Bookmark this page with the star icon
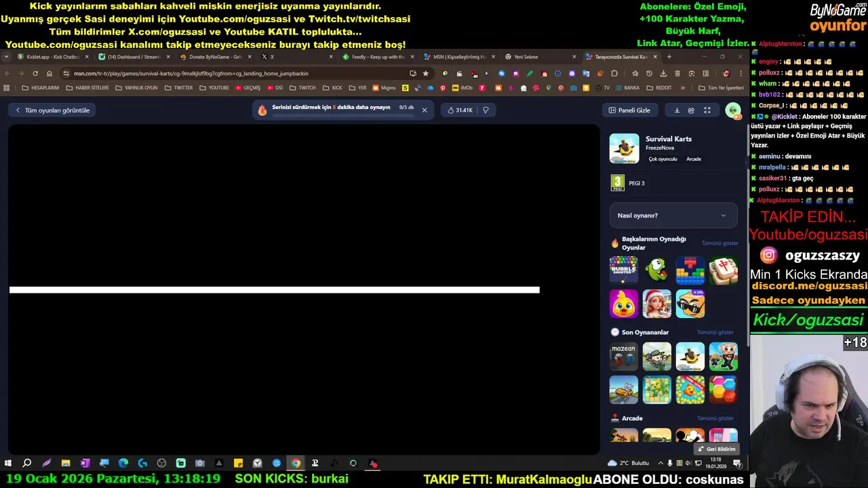This screenshot has width=868, height=488. click(426, 73)
